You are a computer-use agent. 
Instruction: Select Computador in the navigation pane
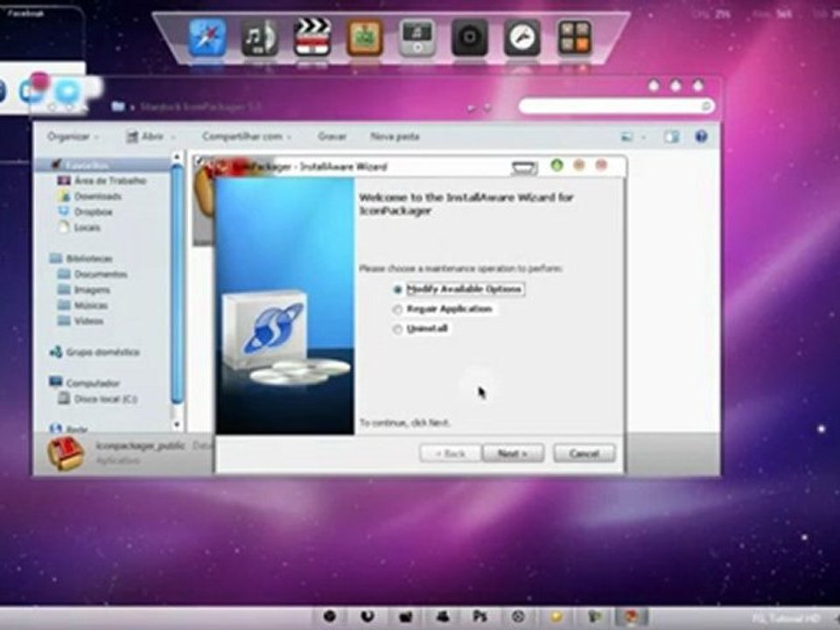84,382
